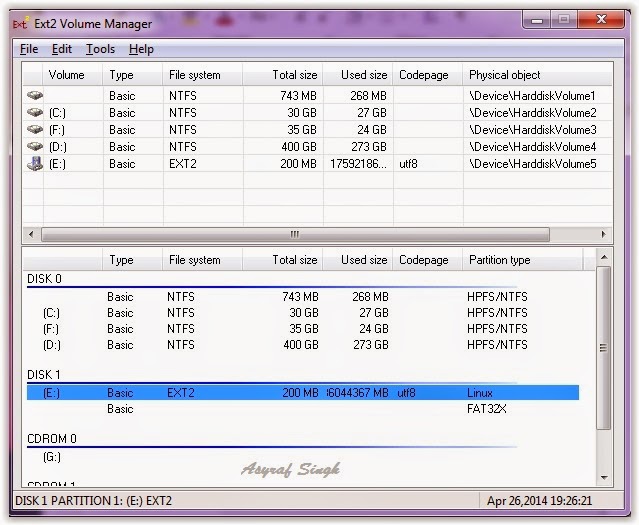The width and height of the screenshot is (639, 525).
Task: Minimize the Ext2 Volume Manager window
Action: [x=537, y=20]
